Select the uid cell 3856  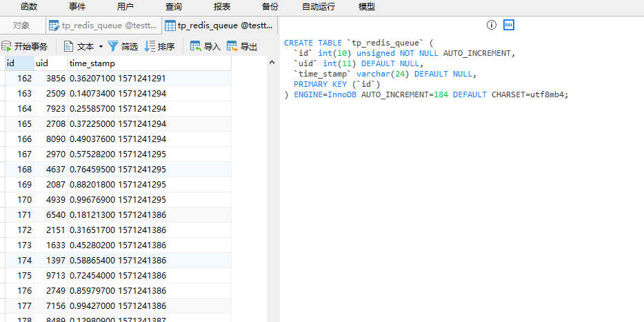pos(51,78)
